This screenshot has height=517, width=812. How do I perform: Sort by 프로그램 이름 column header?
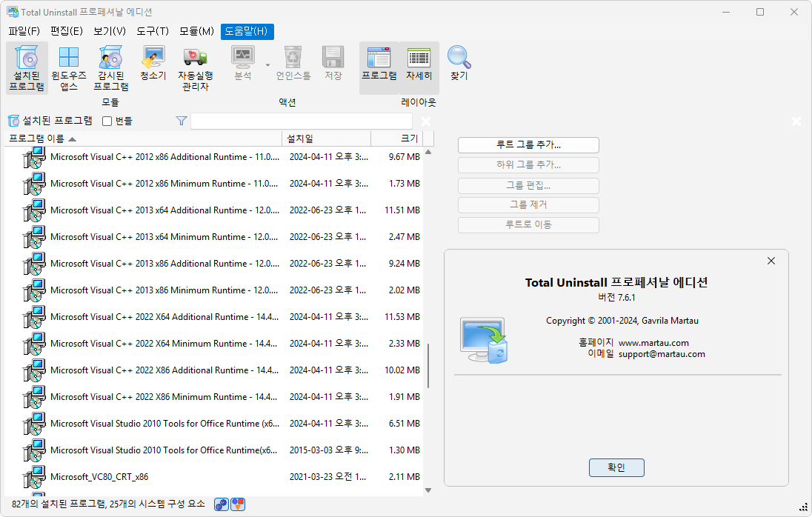click(x=143, y=139)
